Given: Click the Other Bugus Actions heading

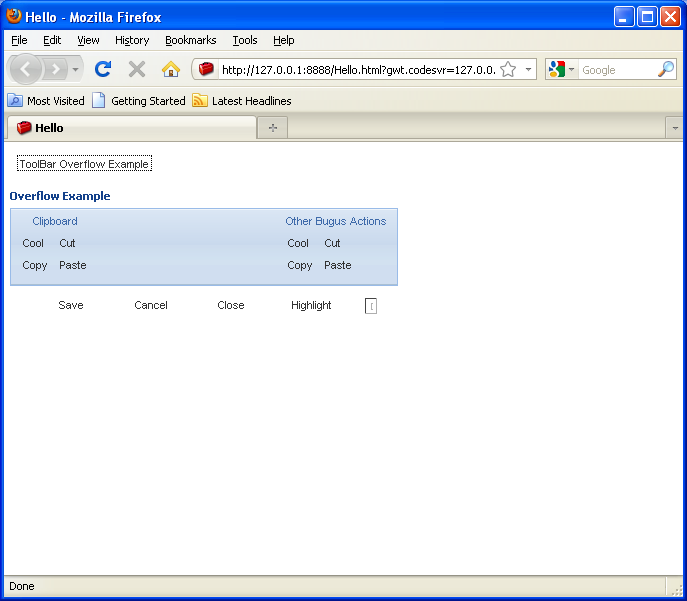Looking at the screenshot, I should [x=336, y=221].
